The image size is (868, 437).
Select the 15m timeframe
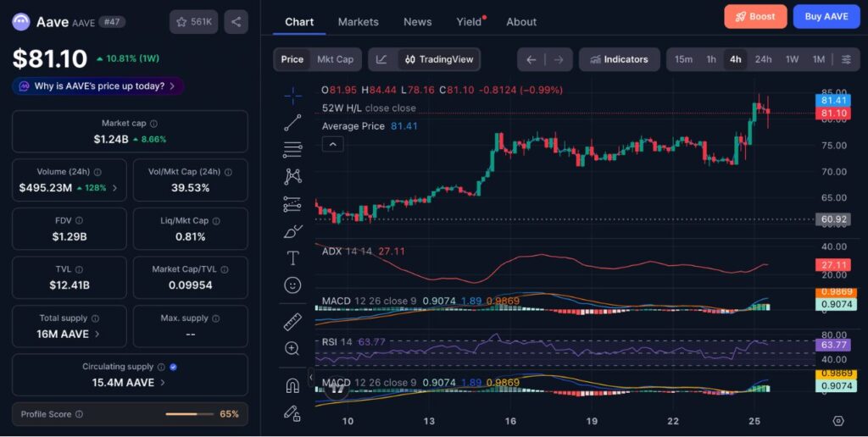(x=683, y=59)
